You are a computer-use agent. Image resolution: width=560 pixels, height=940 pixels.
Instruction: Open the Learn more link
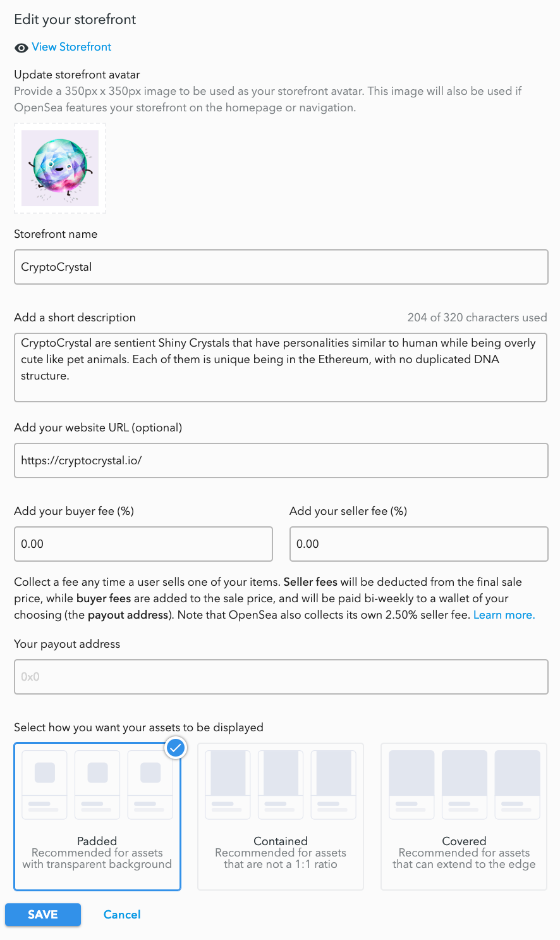pos(504,615)
